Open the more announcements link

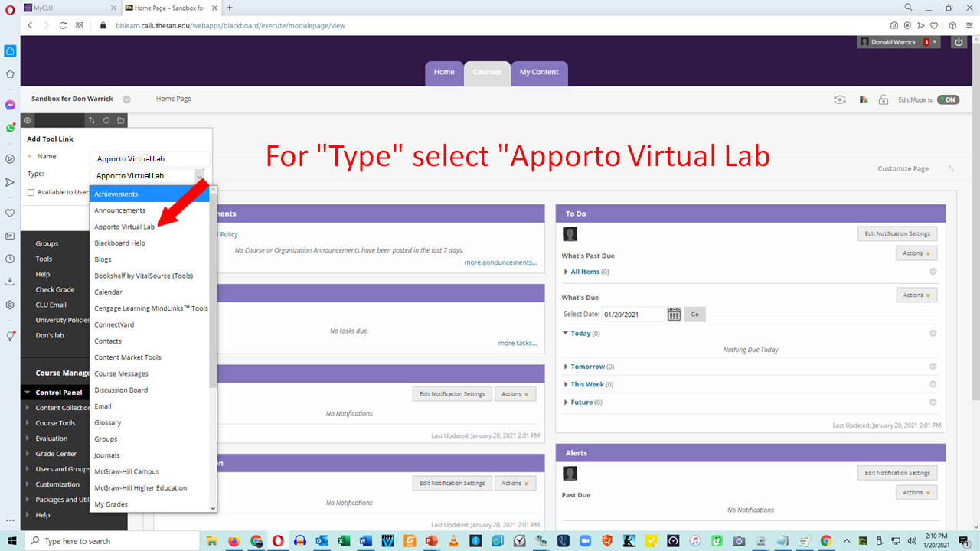tap(501, 262)
